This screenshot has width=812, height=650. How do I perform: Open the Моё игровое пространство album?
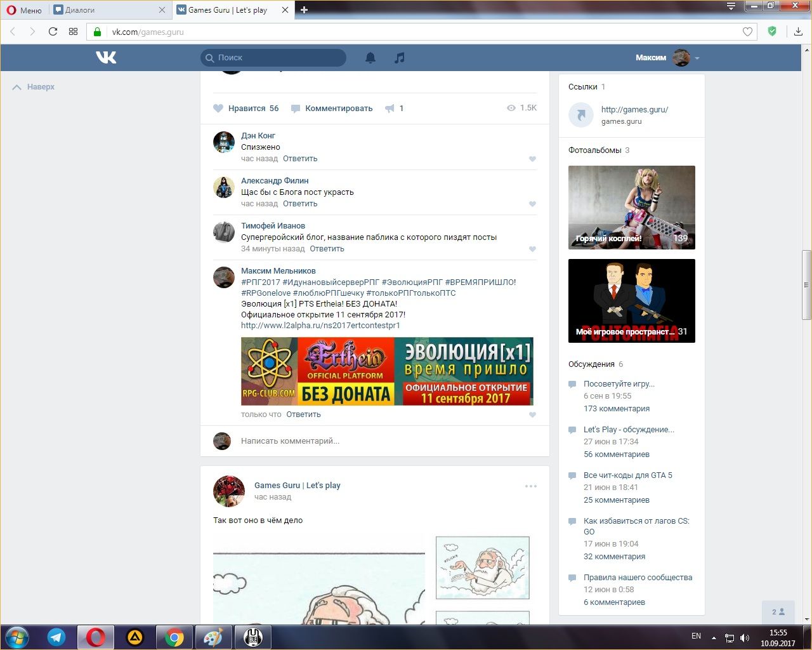pos(632,301)
